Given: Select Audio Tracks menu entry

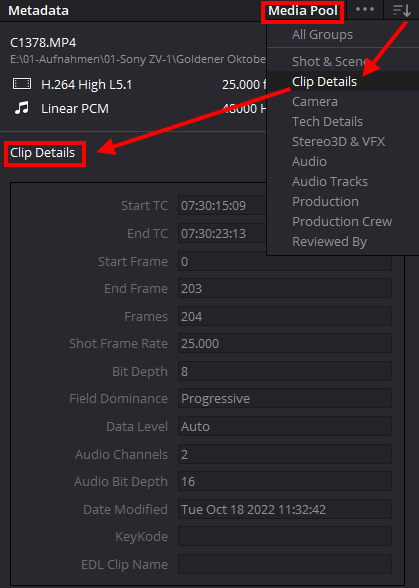Looking at the screenshot, I should 330,182.
